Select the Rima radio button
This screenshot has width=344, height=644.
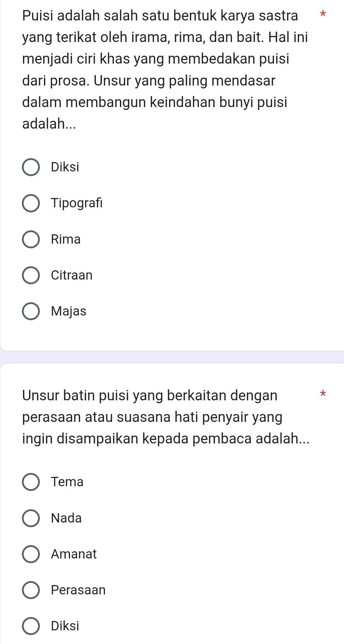(32, 239)
